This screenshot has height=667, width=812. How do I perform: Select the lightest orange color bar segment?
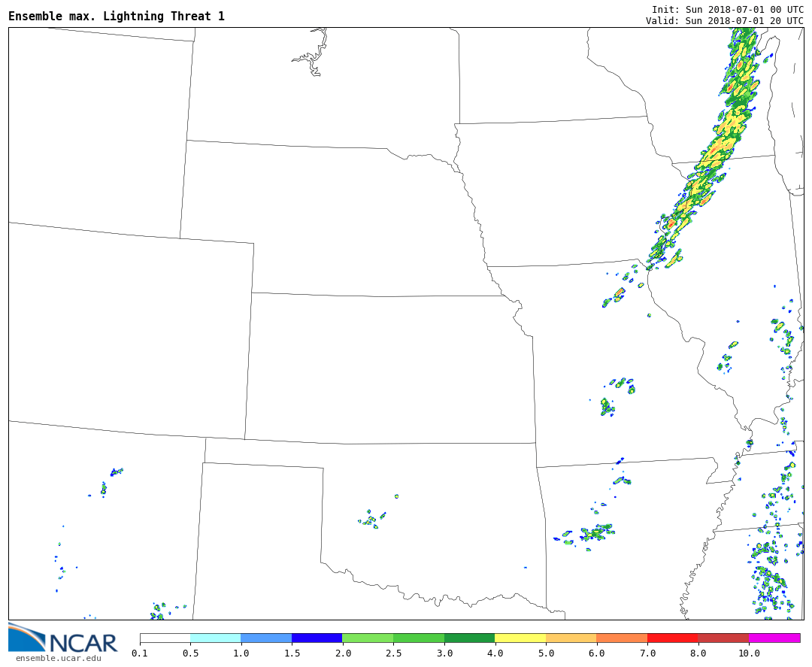(571, 638)
